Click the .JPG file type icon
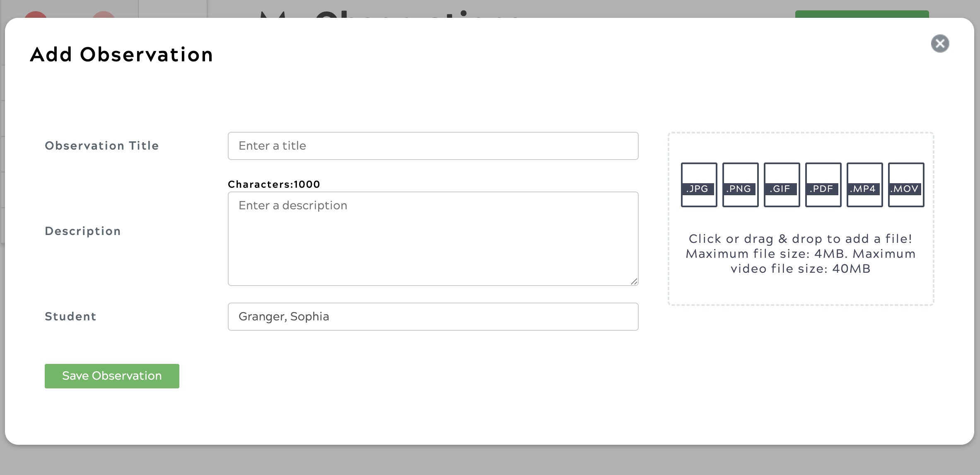 pyautogui.click(x=699, y=185)
